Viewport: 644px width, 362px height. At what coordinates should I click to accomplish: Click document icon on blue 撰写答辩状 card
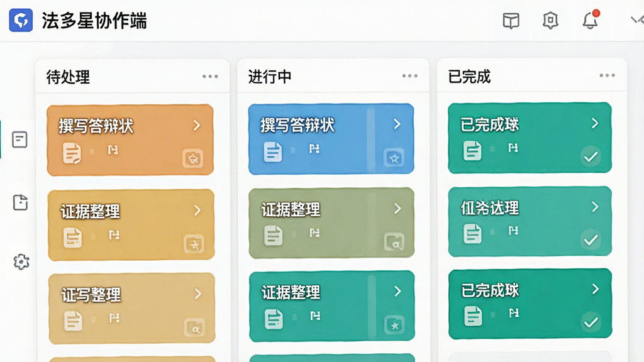pos(273,152)
